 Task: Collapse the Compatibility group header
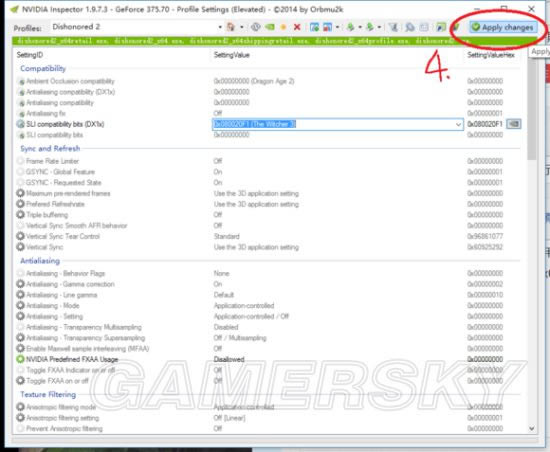pos(43,68)
